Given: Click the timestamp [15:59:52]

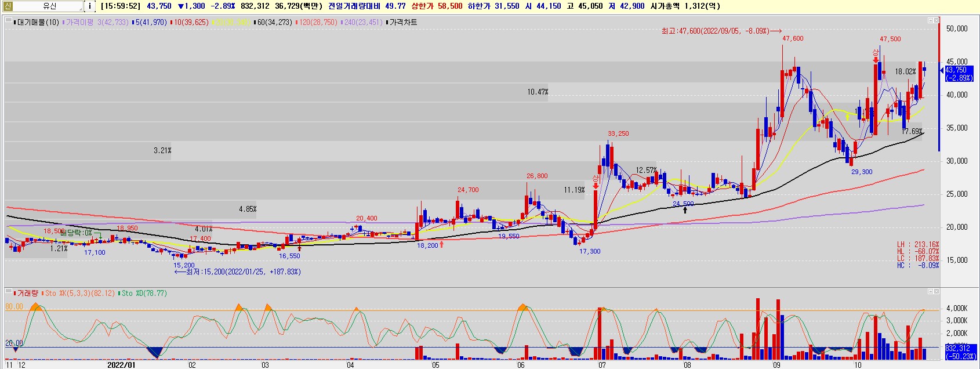Looking at the screenshot, I should pyautogui.click(x=121, y=6).
